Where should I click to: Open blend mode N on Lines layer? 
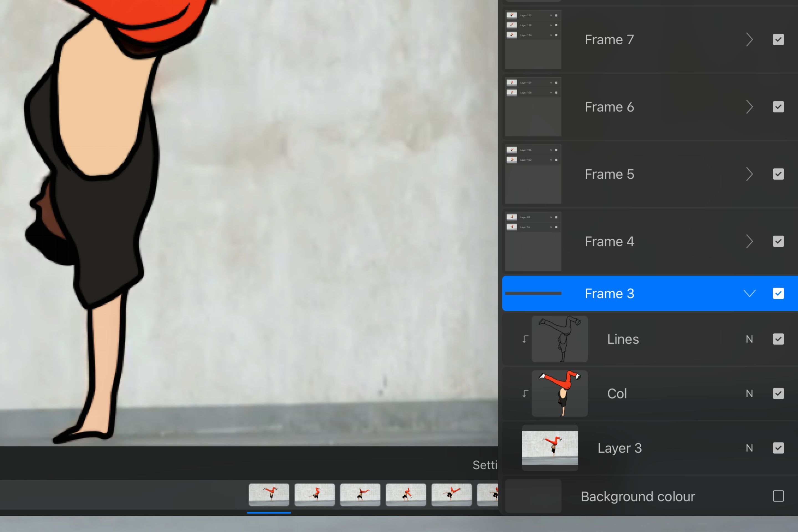[749, 339]
